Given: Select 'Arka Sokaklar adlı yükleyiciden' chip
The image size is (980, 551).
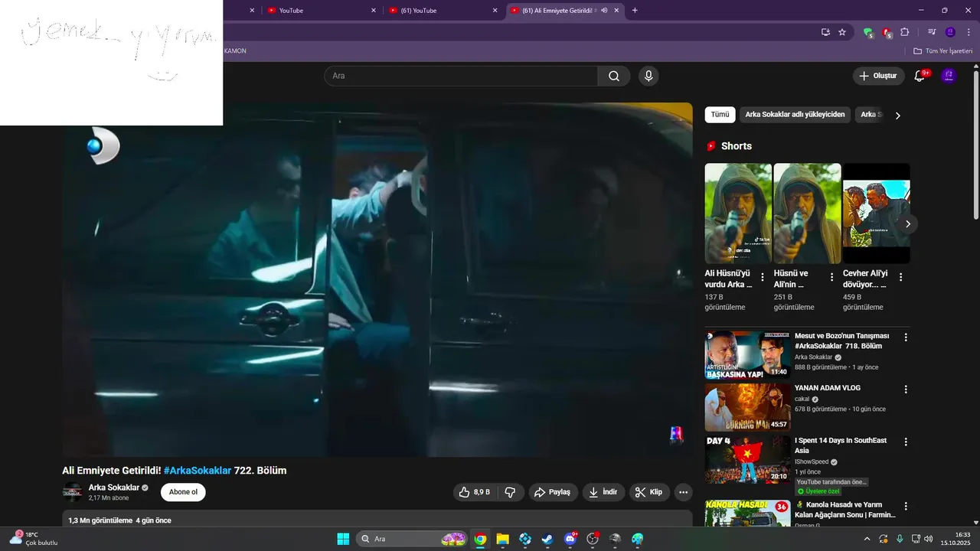Looking at the screenshot, I should tap(795, 115).
